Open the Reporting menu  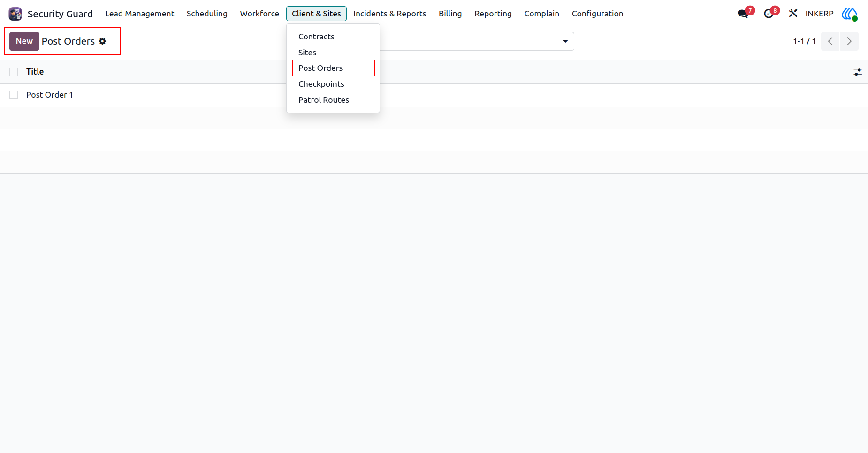[x=493, y=14]
